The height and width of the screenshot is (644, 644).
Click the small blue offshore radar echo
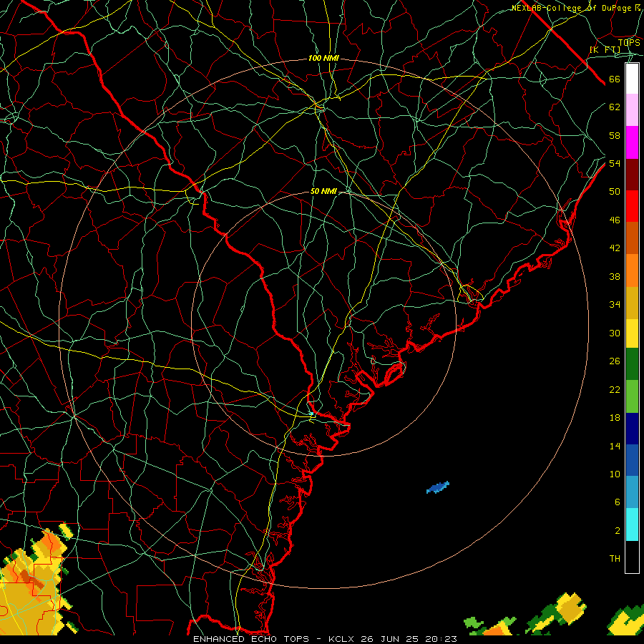438,487
